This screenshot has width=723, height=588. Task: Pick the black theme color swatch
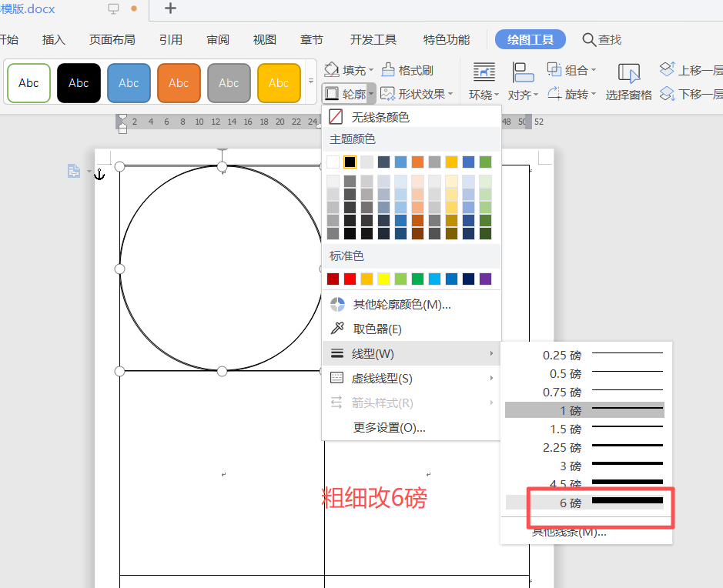click(350, 162)
